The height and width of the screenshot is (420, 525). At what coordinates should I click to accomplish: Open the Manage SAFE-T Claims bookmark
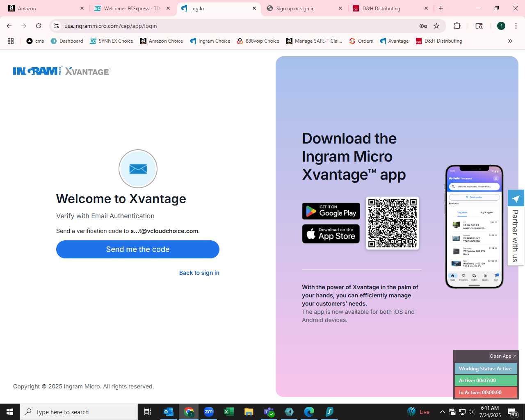314,41
